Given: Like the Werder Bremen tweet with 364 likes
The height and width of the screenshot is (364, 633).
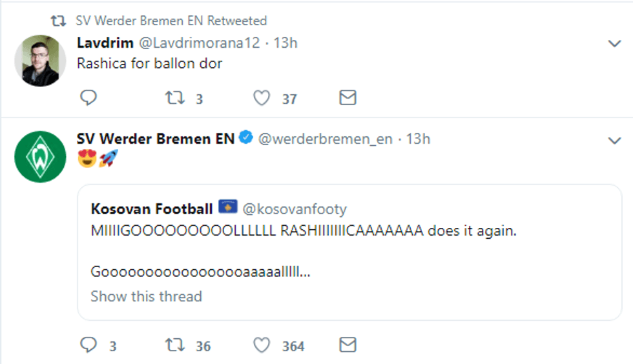Looking at the screenshot, I should (261, 346).
